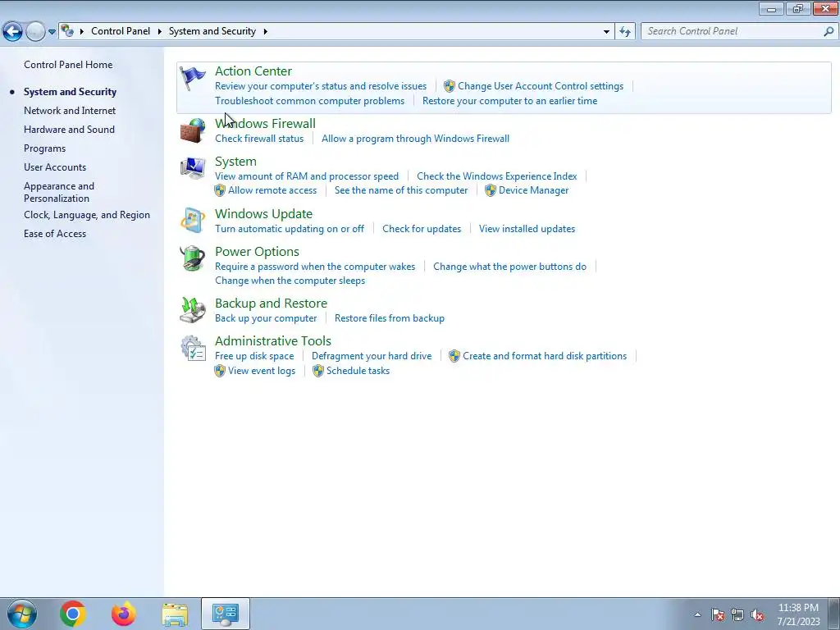Click View installed updates
Image resolution: width=840 pixels, height=630 pixels.
527,229
